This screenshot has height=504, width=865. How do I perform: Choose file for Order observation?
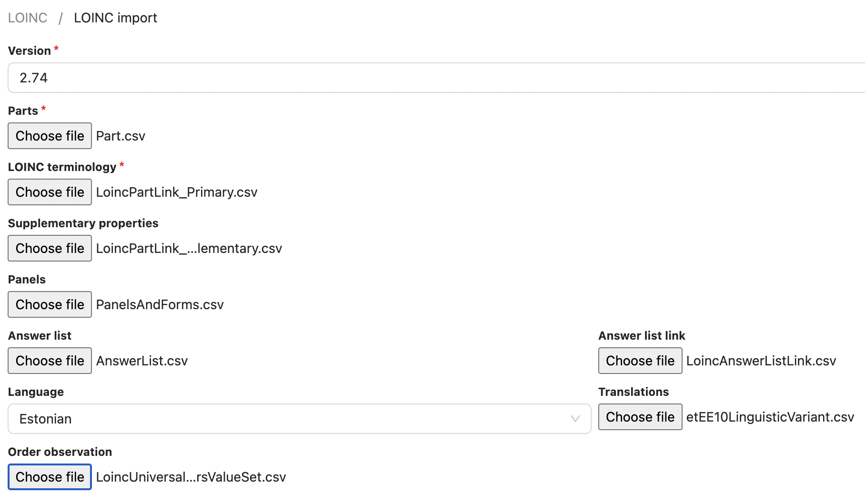[x=50, y=477]
